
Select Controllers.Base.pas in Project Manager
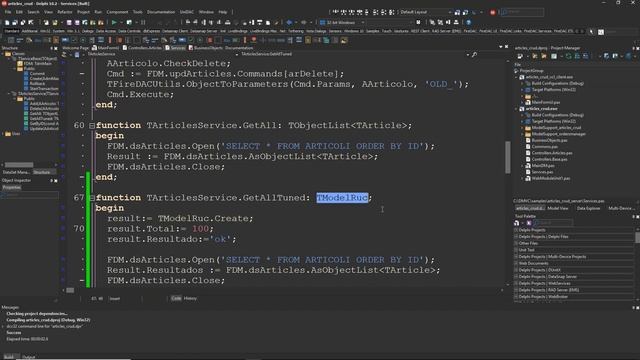click(x=549, y=159)
